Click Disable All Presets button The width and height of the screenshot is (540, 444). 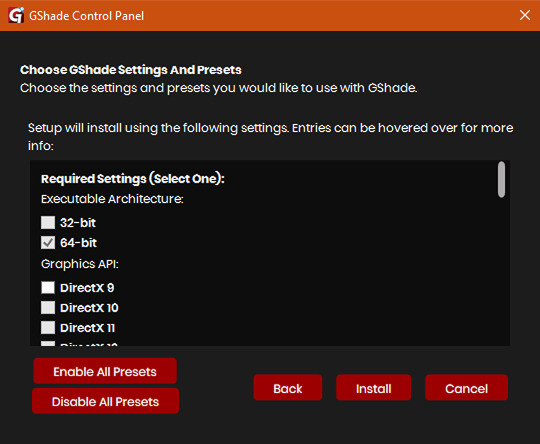(105, 401)
